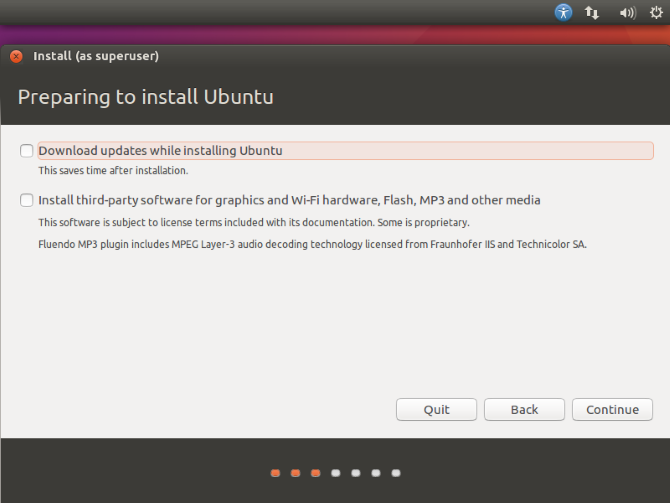Viewport: 670px width, 503px height.
Task: Click the network connection indicator icon
Action: (592, 13)
